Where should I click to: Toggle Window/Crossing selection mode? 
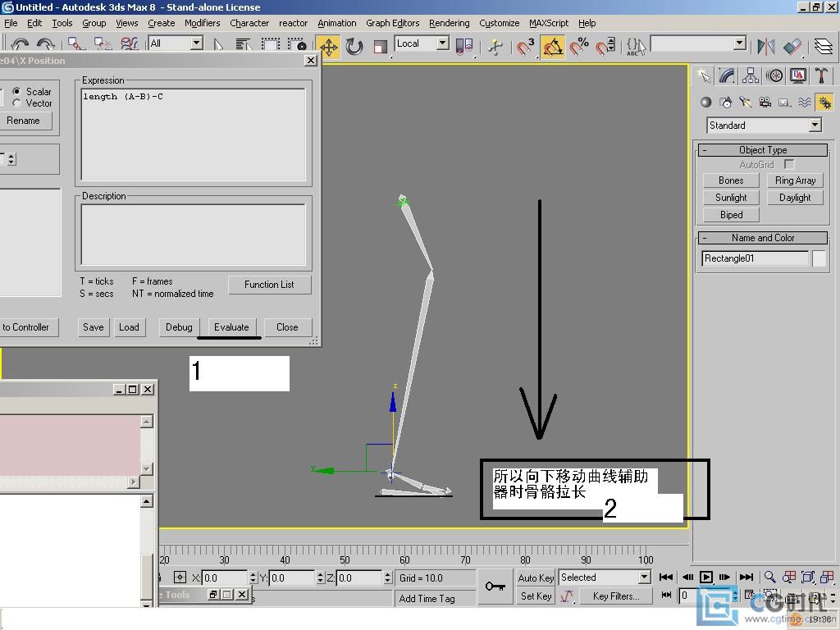(x=297, y=45)
